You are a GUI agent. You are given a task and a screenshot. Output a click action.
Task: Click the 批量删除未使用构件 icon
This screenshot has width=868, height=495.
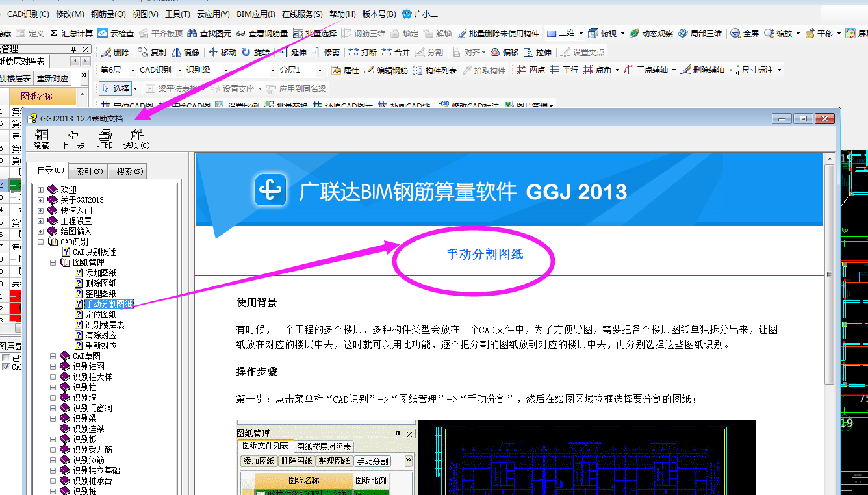462,33
